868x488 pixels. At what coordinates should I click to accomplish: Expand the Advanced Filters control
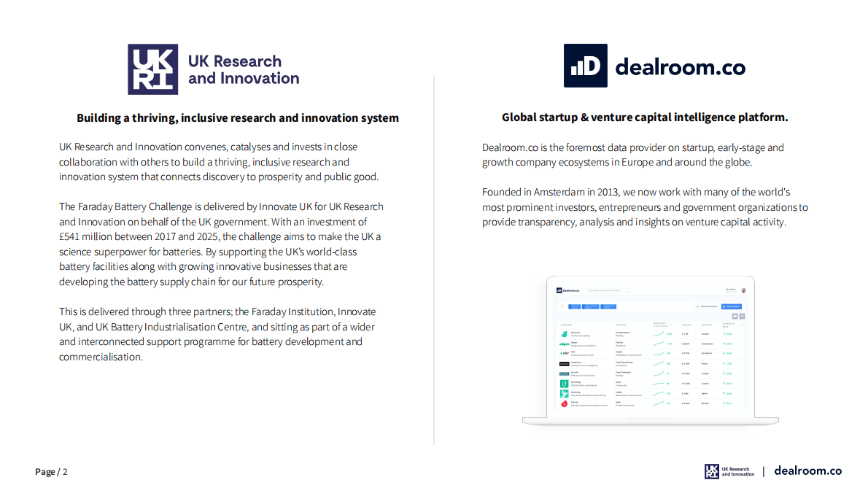point(706,306)
